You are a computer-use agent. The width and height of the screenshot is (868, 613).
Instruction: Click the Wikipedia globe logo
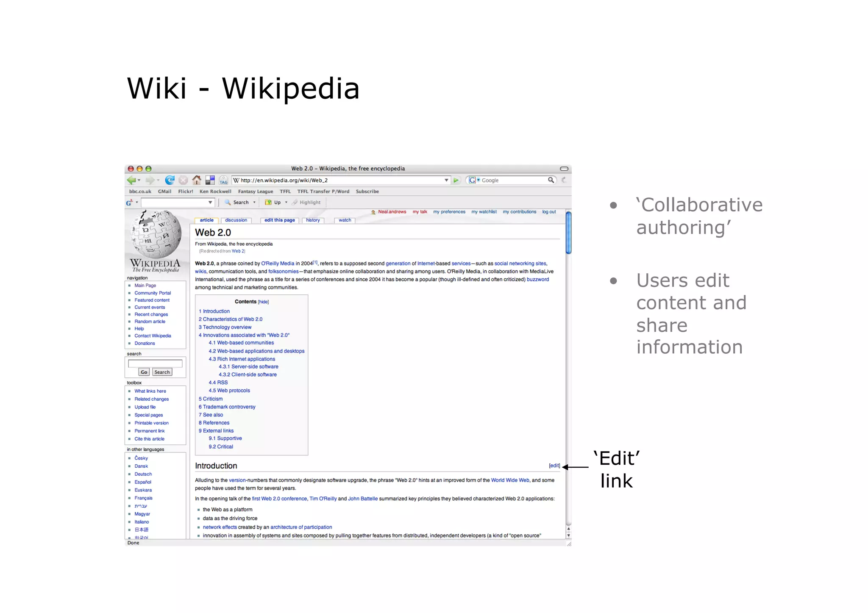[156, 234]
